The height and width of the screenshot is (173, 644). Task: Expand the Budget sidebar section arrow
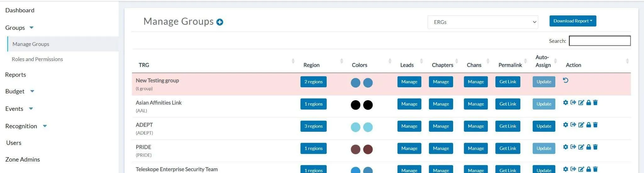(x=32, y=91)
